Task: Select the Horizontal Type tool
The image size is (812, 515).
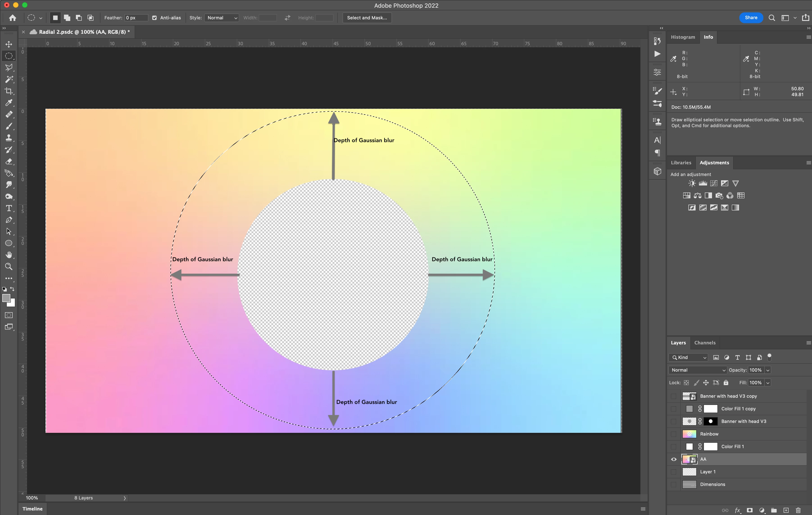Action: (9, 208)
